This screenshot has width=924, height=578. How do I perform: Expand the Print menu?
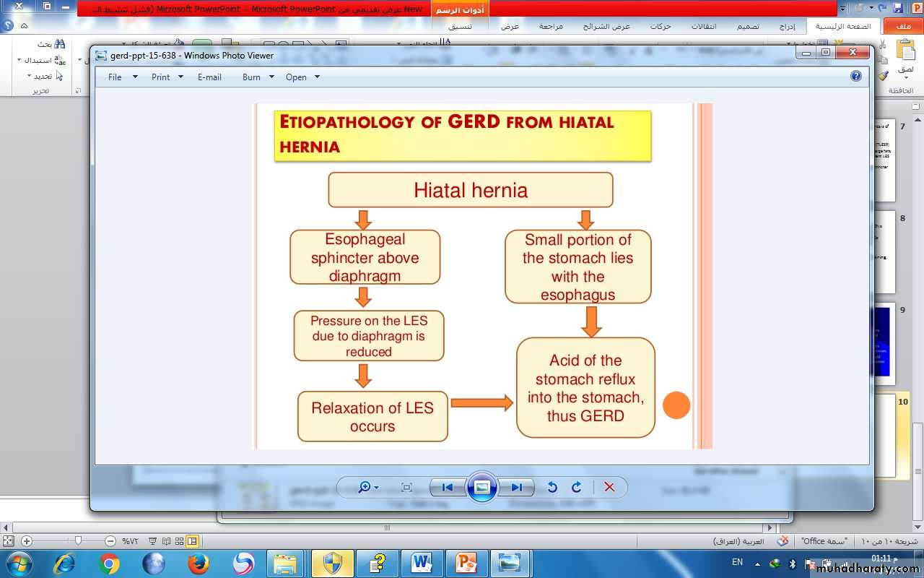167,77
